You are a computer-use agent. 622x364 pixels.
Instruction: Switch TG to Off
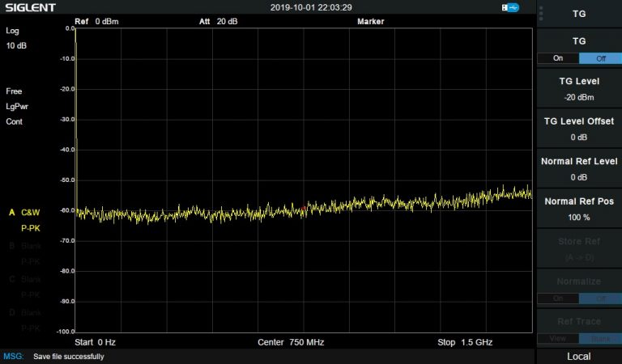[600, 58]
